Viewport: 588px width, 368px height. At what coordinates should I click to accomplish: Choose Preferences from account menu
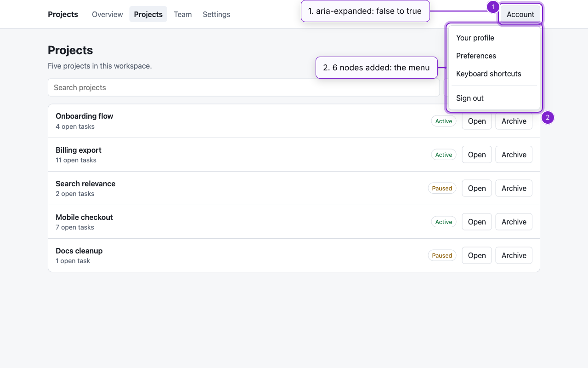494,56
